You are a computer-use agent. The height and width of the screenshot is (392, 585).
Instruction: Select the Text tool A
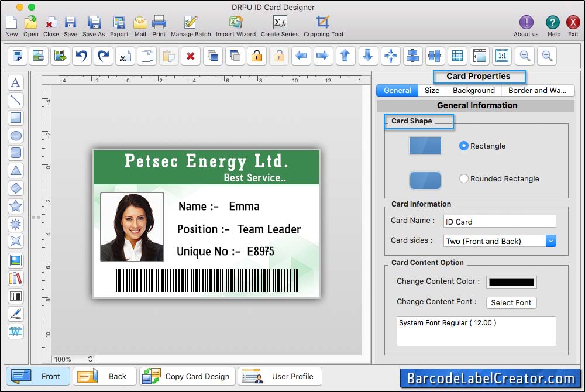16,82
